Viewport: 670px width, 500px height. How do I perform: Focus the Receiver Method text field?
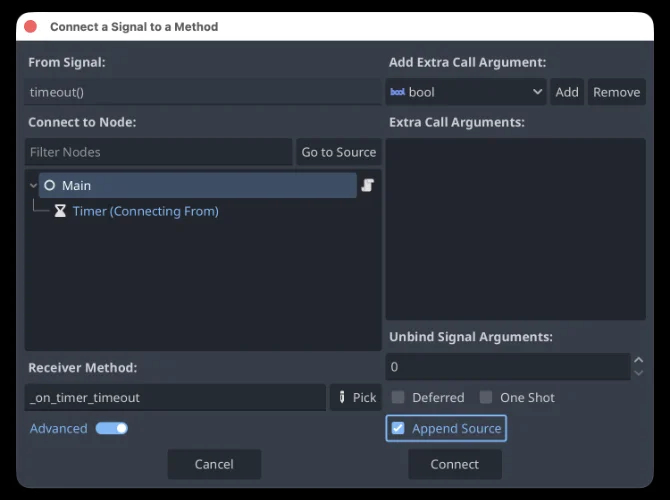(175, 397)
